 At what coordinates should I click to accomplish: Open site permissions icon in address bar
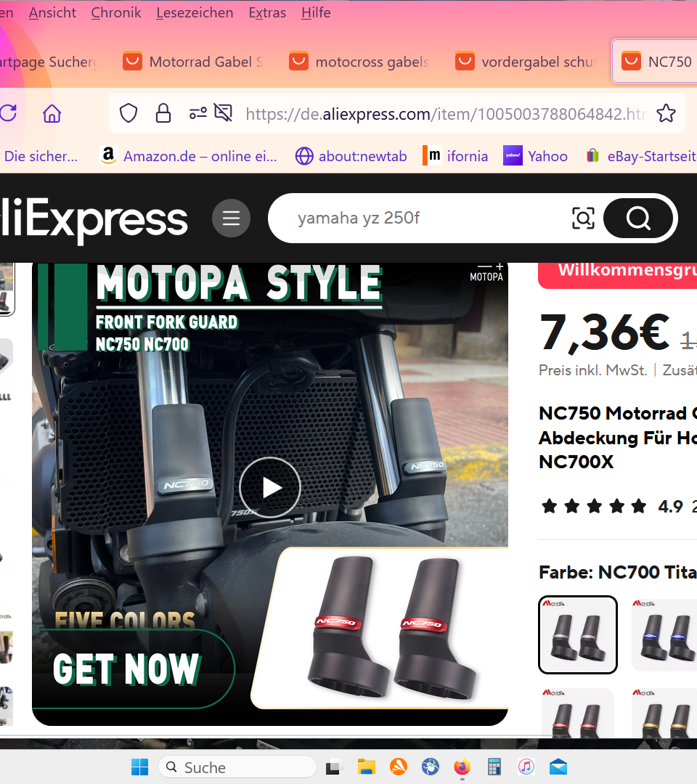pyautogui.click(x=198, y=113)
